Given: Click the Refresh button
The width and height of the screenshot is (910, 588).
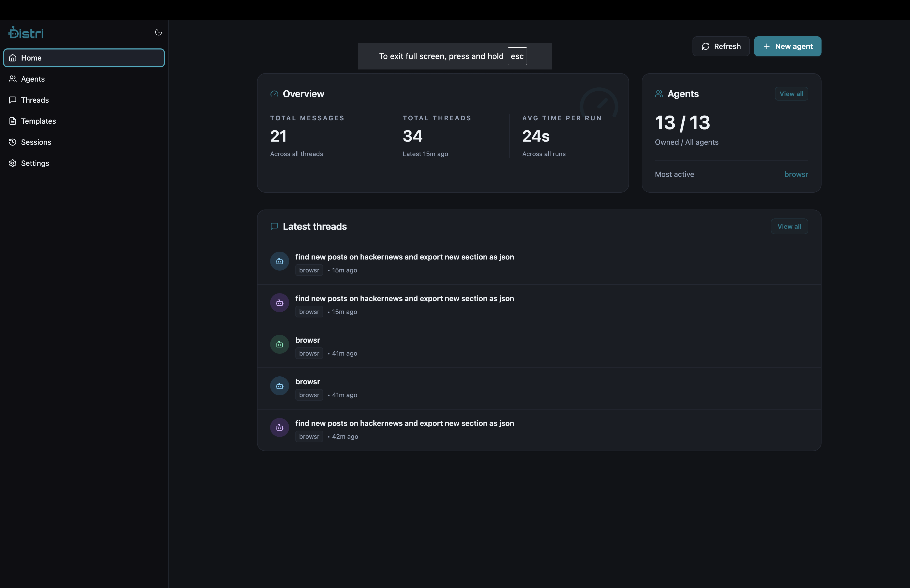Looking at the screenshot, I should pos(721,46).
